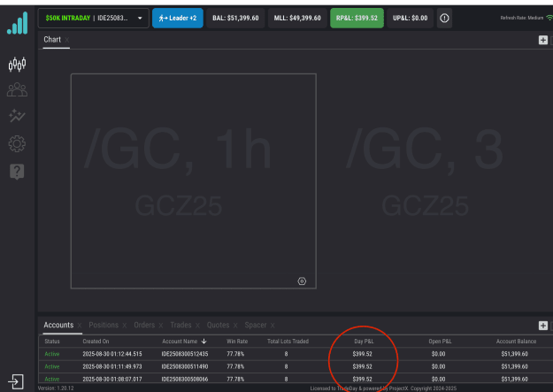The width and height of the screenshot is (553, 392).
Task: Close the Quotes tab
Action: click(x=235, y=326)
